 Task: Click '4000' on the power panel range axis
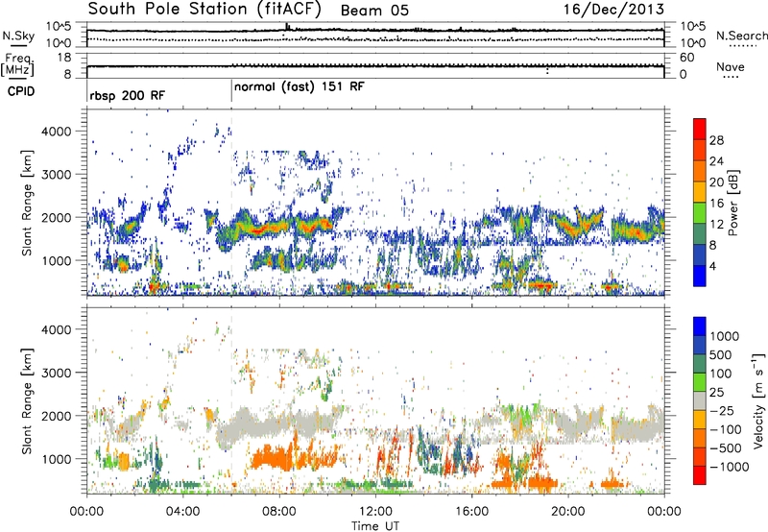pyautogui.click(x=56, y=132)
